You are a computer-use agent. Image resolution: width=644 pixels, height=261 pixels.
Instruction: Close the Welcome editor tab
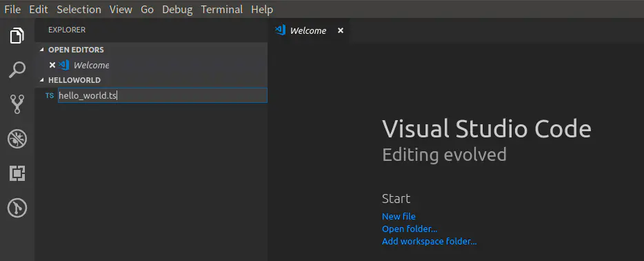coord(340,30)
